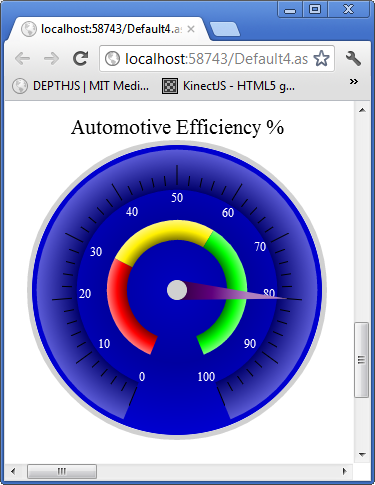This screenshot has width=375, height=485.
Task: Click the gauge label 20
Action: 85,294
